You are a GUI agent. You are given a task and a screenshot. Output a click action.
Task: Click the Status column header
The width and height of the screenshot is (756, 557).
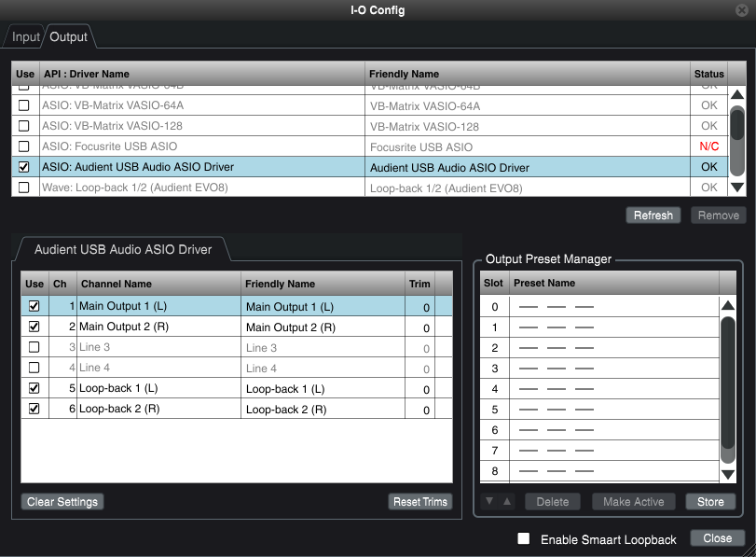point(708,74)
